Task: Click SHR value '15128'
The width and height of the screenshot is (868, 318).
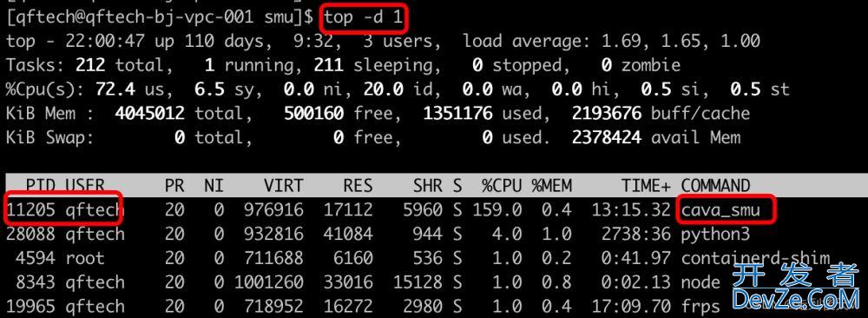Action: (x=418, y=282)
